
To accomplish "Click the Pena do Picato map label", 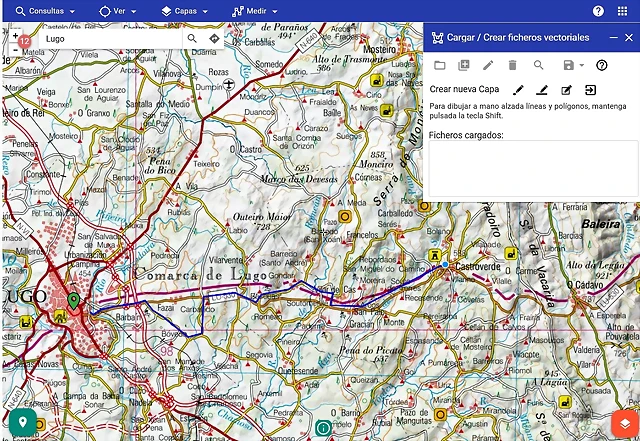I will point(371,350).
